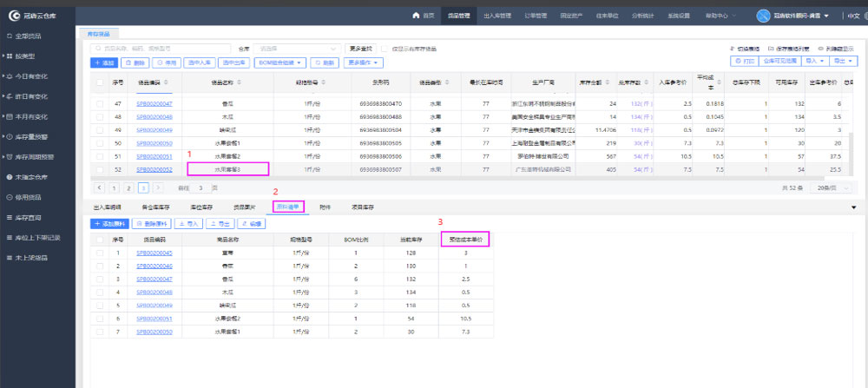The height and width of the screenshot is (388, 868).
Task: Sort by 货品编码 column sort arrows
Action: point(166,82)
